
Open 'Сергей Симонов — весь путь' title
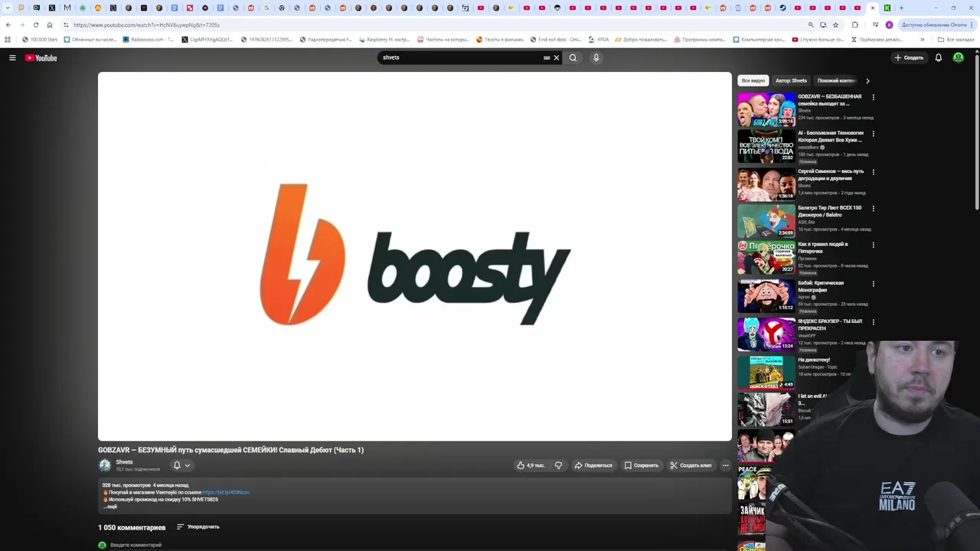click(831, 174)
